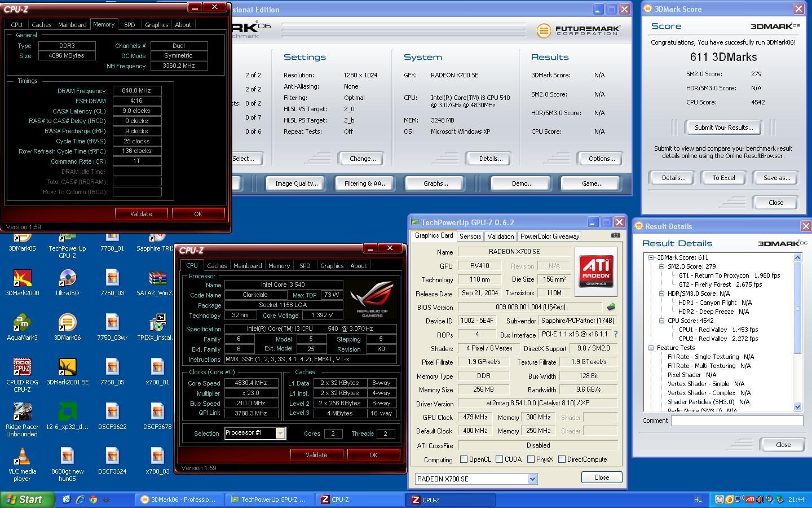Open x700_03 image file on desktop

coord(157,461)
